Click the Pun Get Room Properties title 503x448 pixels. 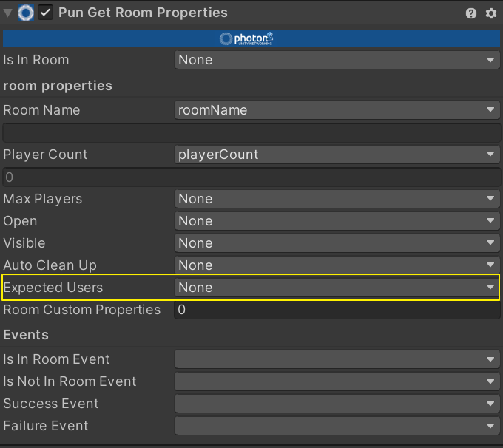pyautogui.click(x=143, y=13)
